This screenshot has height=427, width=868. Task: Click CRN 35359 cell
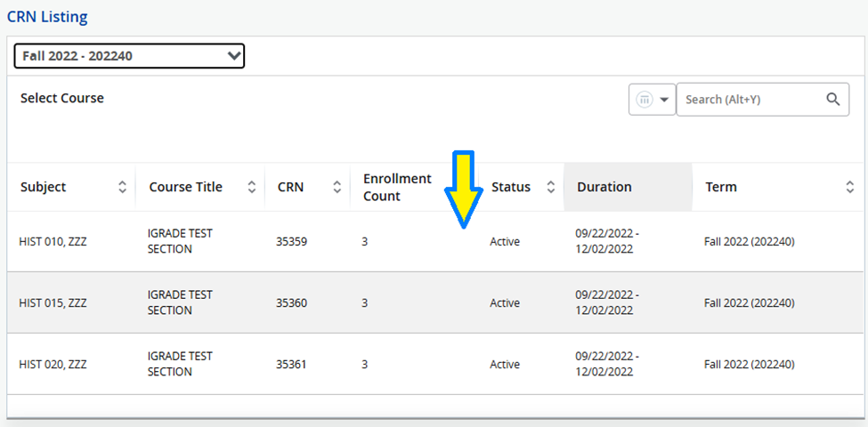coord(291,242)
